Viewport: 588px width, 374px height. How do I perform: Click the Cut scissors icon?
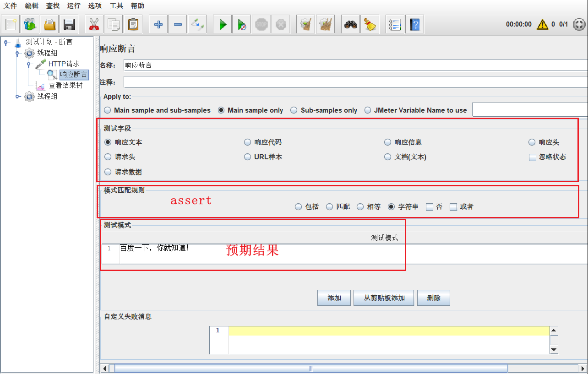(94, 24)
